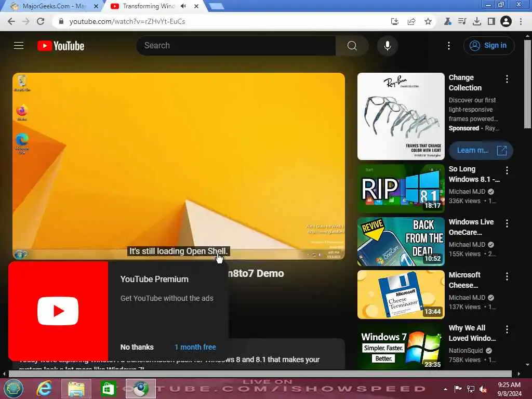Show hidden system tray icons

pos(445,389)
